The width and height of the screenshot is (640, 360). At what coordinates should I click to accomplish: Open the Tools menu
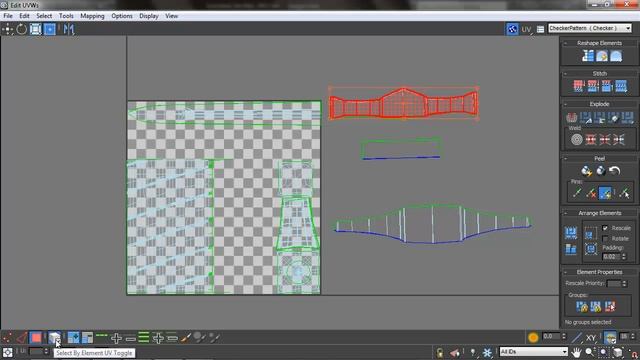click(66, 16)
